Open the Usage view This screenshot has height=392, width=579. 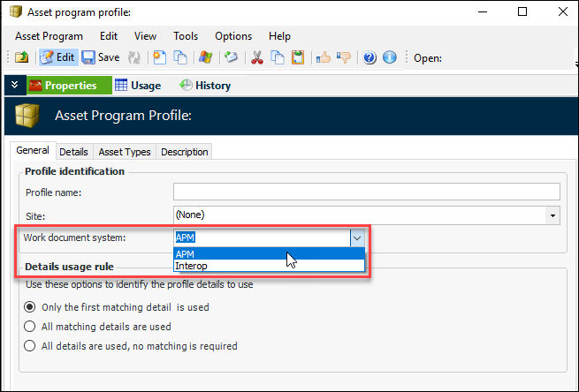[x=138, y=86]
